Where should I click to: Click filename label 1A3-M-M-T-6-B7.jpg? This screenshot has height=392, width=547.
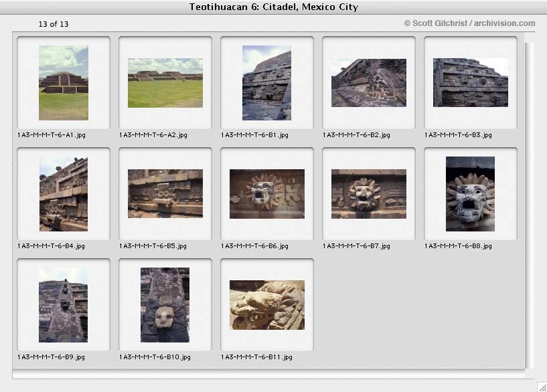pyautogui.click(x=357, y=246)
